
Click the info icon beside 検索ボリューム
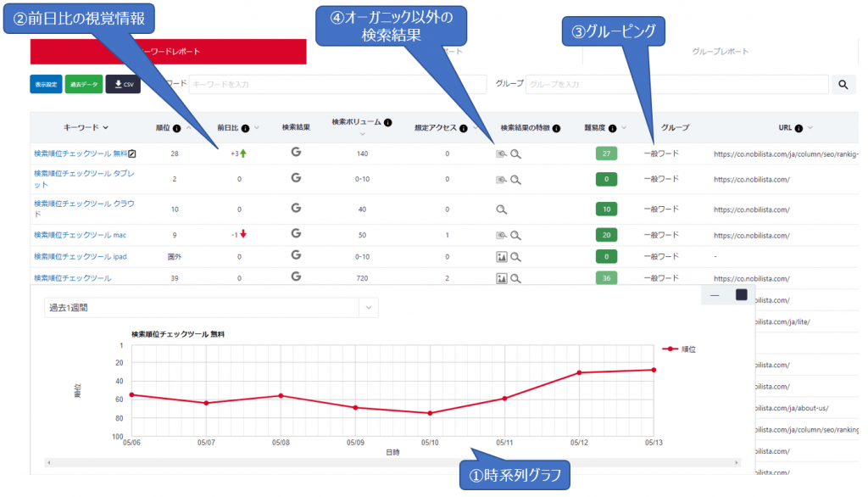click(387, 122)
